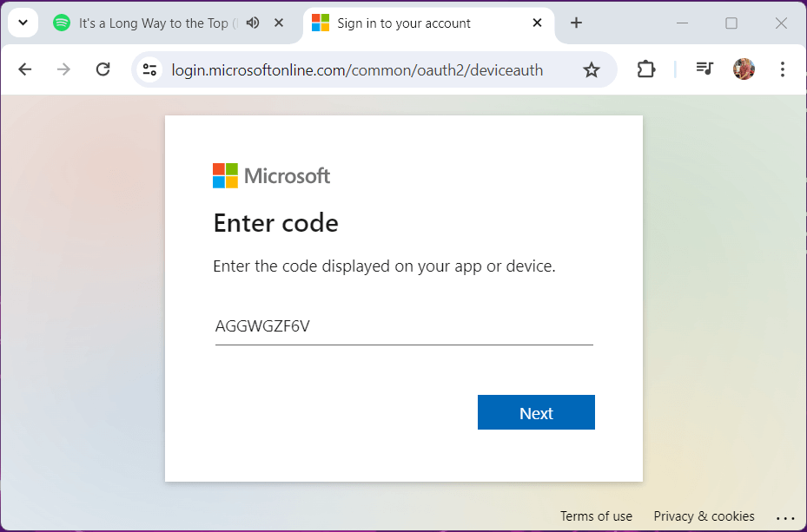Bookmark this page with the star

[x=592, y=69]
